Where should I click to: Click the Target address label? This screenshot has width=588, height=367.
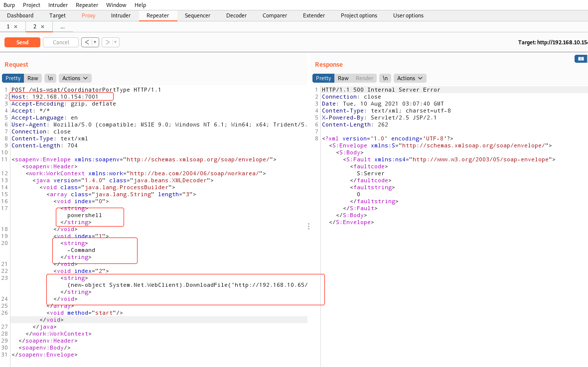(553, 42)
